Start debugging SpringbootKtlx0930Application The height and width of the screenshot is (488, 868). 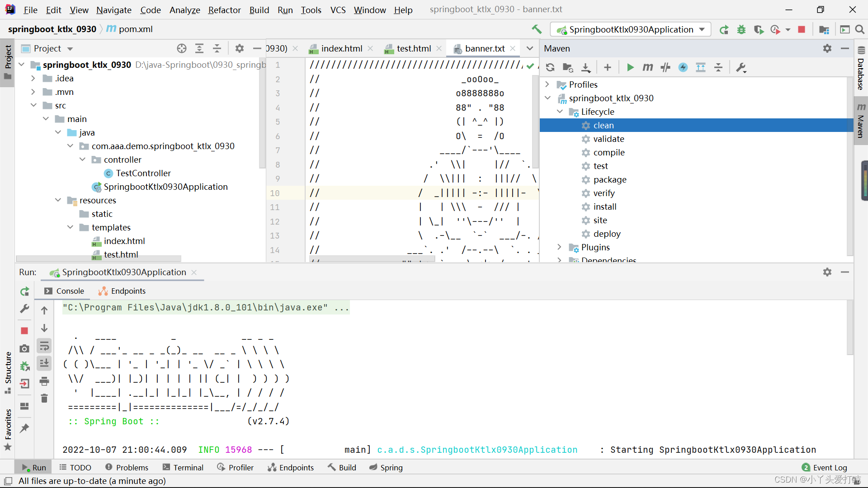tap(741, 29)
